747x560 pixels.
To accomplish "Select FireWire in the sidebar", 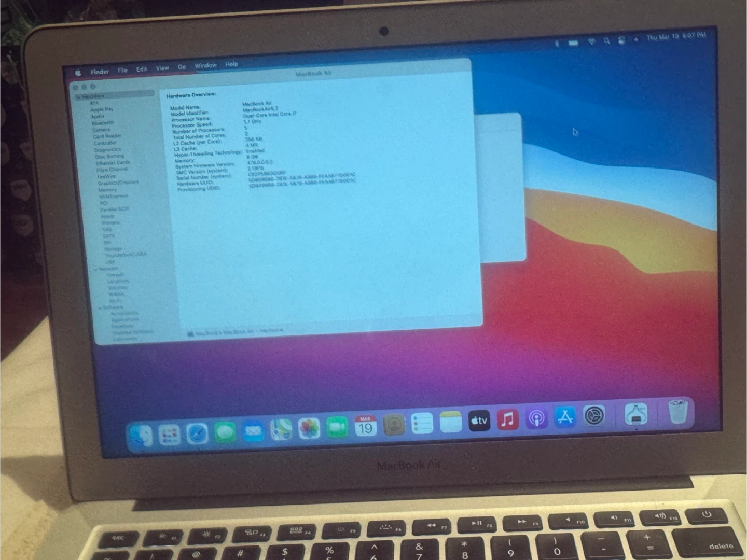I will [106, 176].
